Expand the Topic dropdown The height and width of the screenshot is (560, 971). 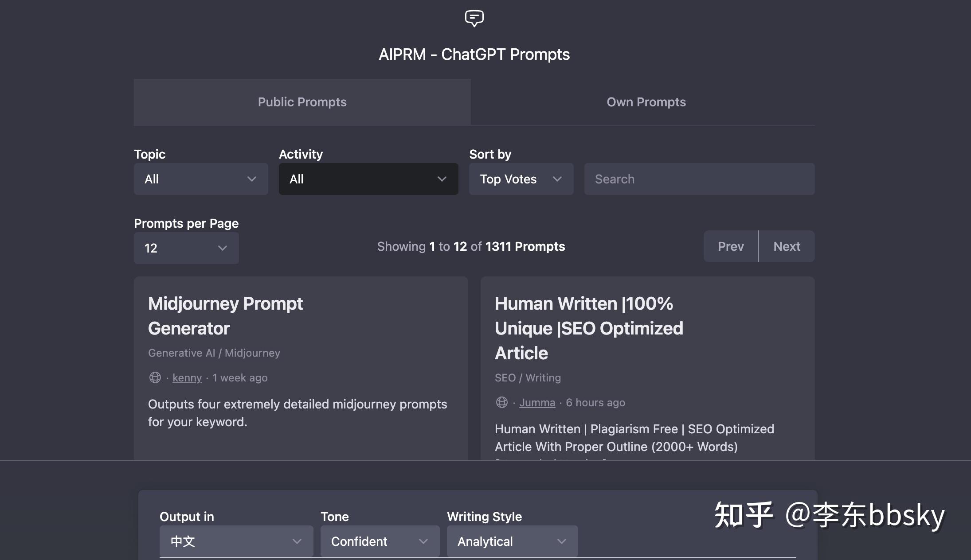pyautogui.click(x=201, y=179)
